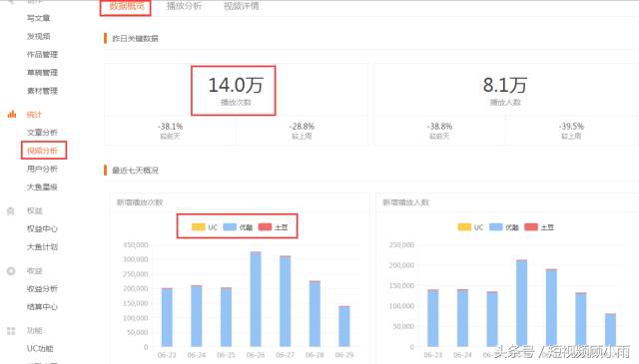This screenshot has height=364, width=639.
Task: Click the 06-28 bar in 新增播放次数 chart
Action: (x=315, y=314)
